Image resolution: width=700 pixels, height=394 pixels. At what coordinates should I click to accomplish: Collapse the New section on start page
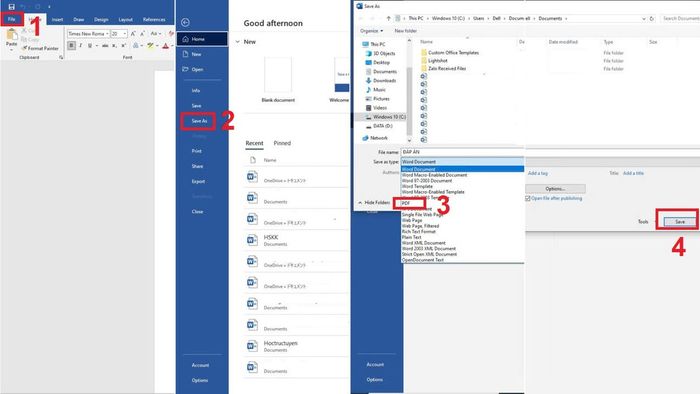coord(238,41)
